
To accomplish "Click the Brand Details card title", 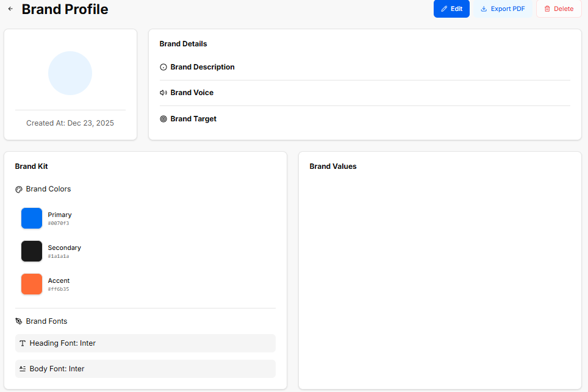I will 184,44.
